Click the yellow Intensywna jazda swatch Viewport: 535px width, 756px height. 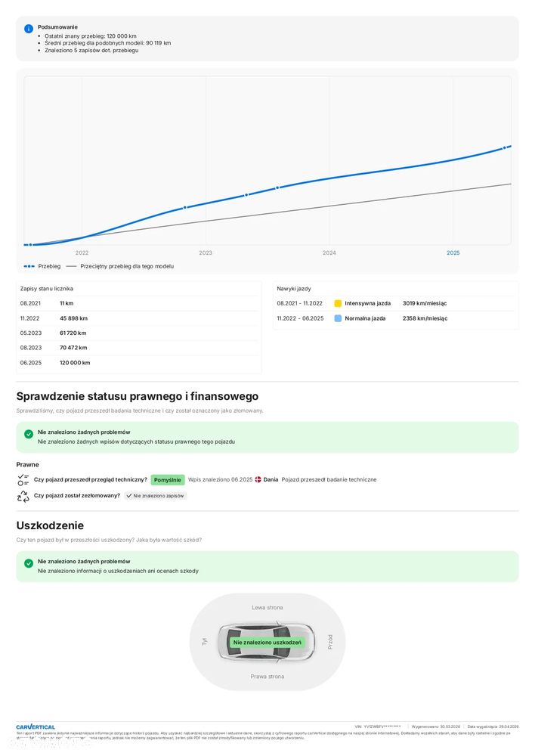[338, 303]
